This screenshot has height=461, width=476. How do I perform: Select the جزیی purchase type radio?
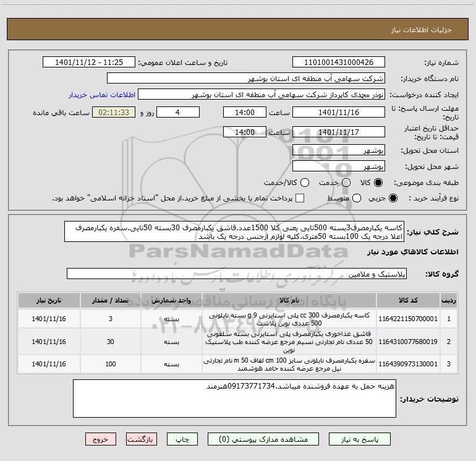click(393, 198)
